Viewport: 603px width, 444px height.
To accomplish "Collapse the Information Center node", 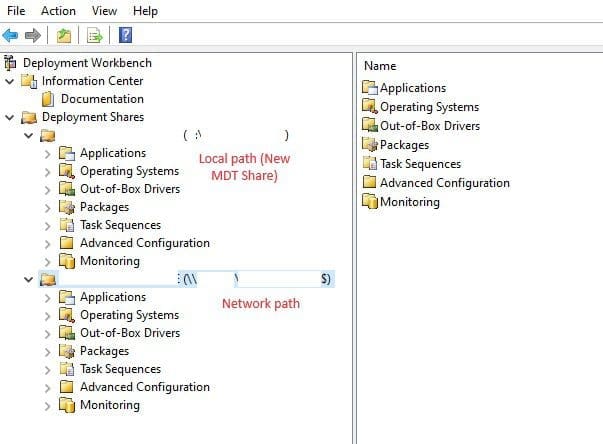I will (10, 81).
